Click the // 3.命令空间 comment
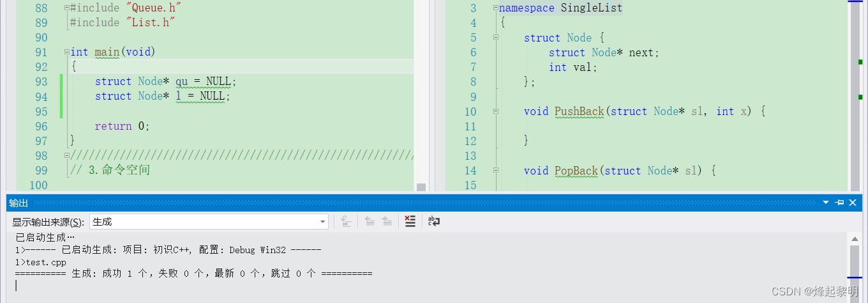The image size is (868, 303). pos(110,170)
